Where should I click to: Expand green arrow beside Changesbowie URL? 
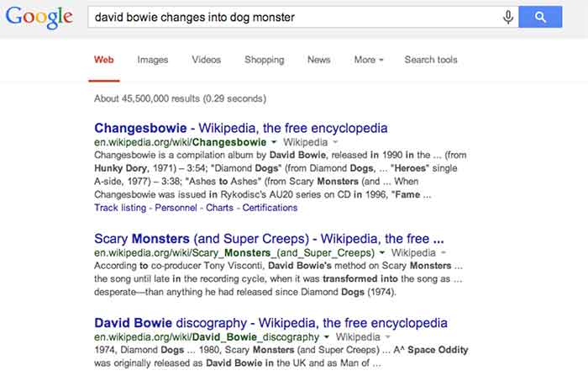tap(274, 143)
